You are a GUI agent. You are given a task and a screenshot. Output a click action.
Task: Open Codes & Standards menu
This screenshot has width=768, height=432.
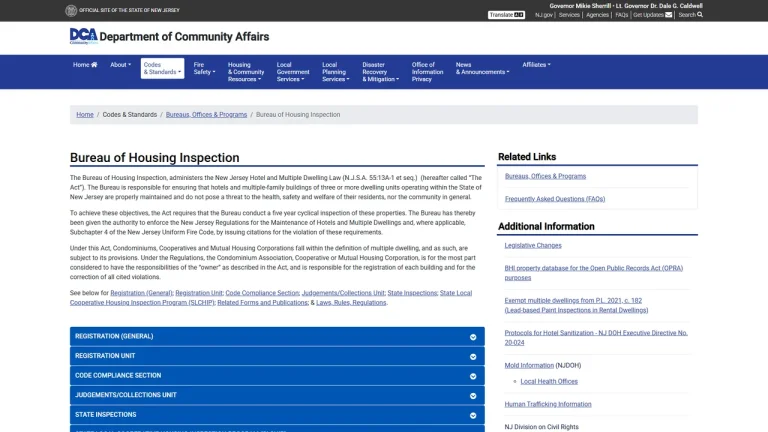click(x=162, y=69)
